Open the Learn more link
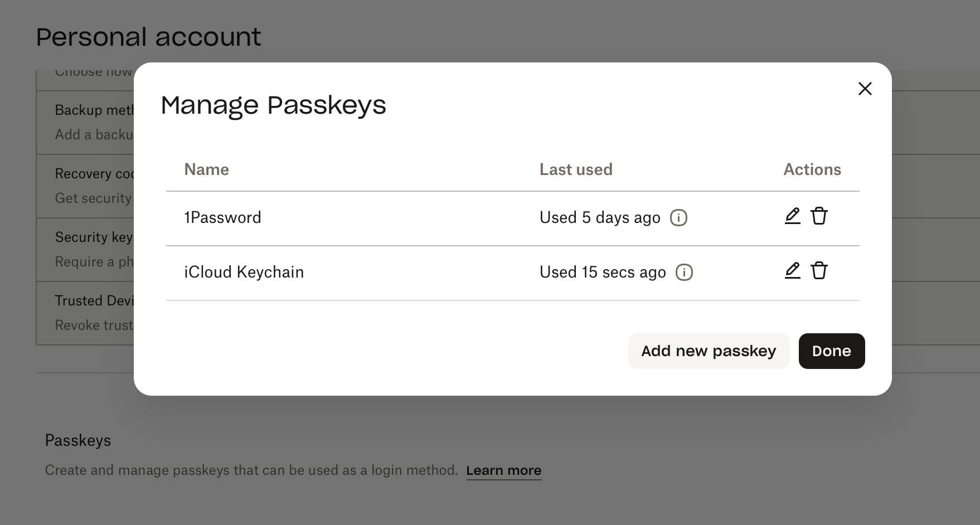The image size is (980, 525). pos(503,470)
